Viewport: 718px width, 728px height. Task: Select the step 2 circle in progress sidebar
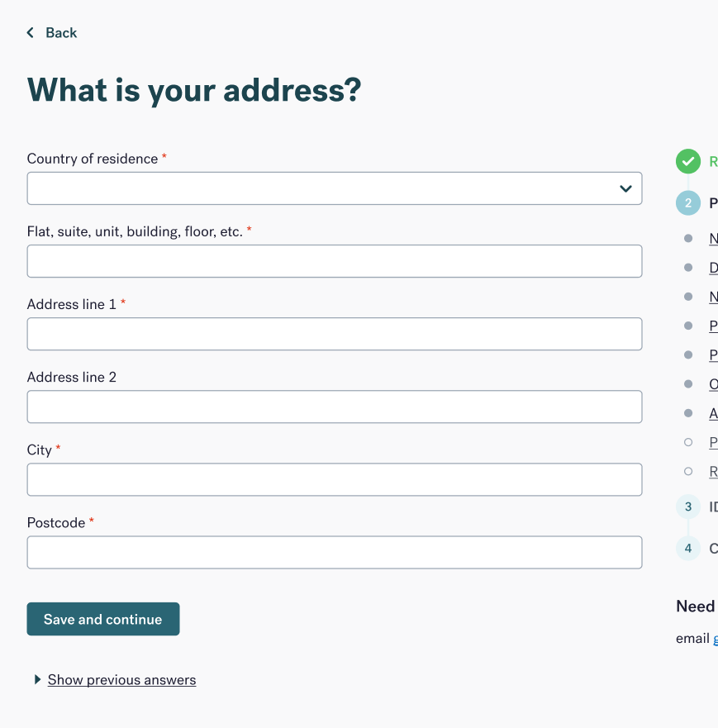coord(687,202)
